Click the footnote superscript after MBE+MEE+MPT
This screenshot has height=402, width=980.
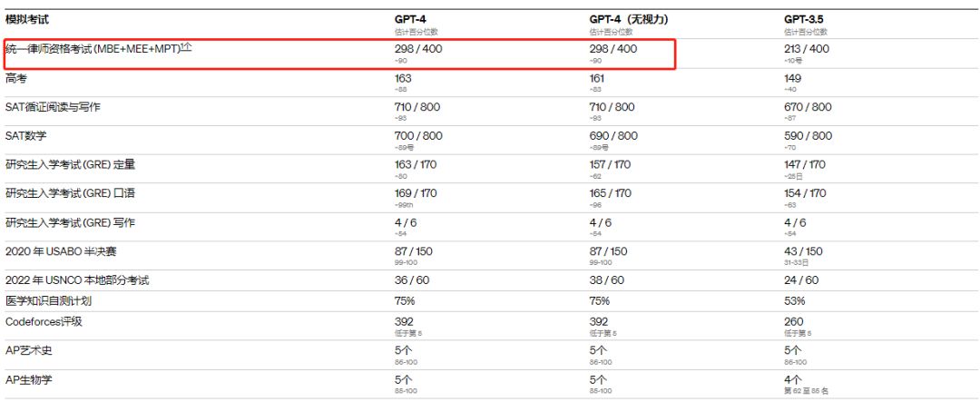(x=186, y=47)
